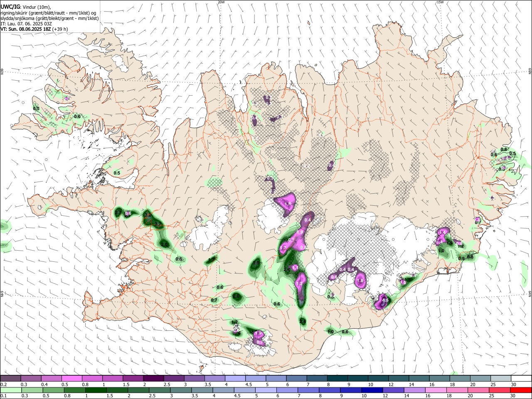Viewport: 532px width, 399px height.
Task: Click the 'VT: Sun. 08.06.2025 18Z (+39 h)' line
Action: click(34, 29)
